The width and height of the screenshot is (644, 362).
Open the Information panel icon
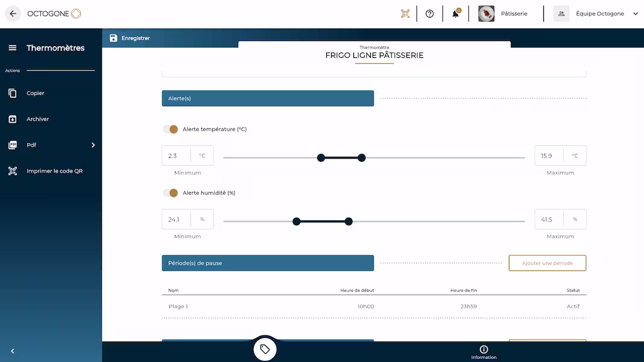[x=484, y=349]
